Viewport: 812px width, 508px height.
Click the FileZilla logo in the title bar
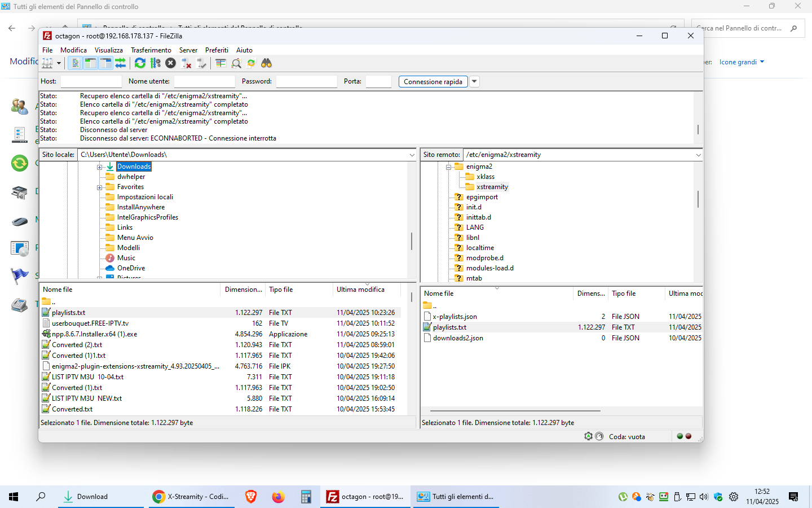coord(47,36)
